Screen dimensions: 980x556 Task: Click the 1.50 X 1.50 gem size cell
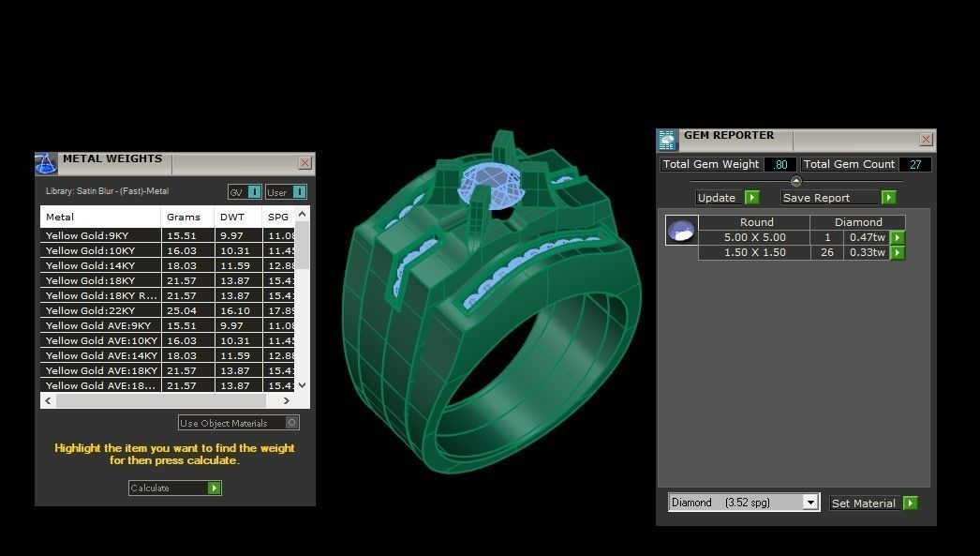(x=754, y=252)
